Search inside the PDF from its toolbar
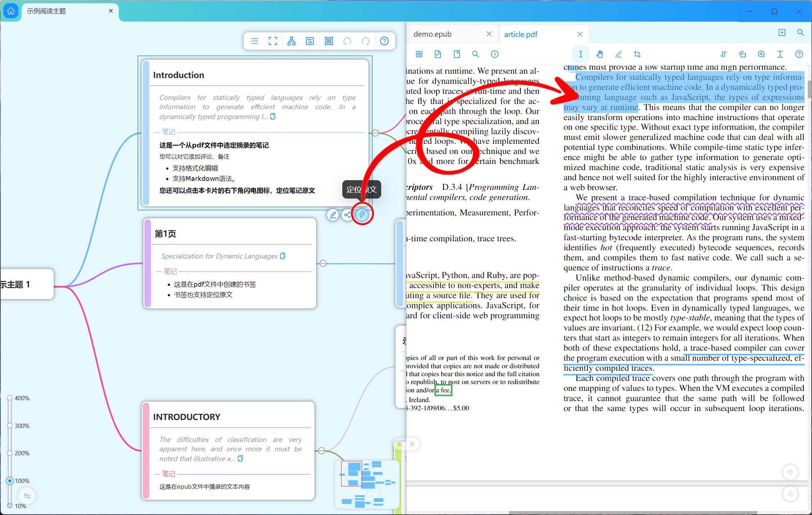The image size is (812, 515). coord(475,54)
